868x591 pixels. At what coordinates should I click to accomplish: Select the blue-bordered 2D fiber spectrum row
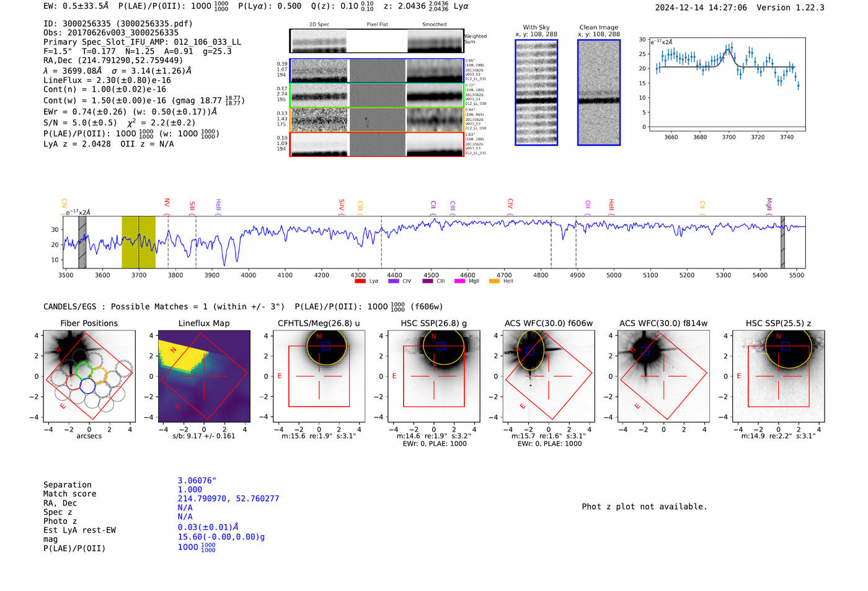click(376, 71)
